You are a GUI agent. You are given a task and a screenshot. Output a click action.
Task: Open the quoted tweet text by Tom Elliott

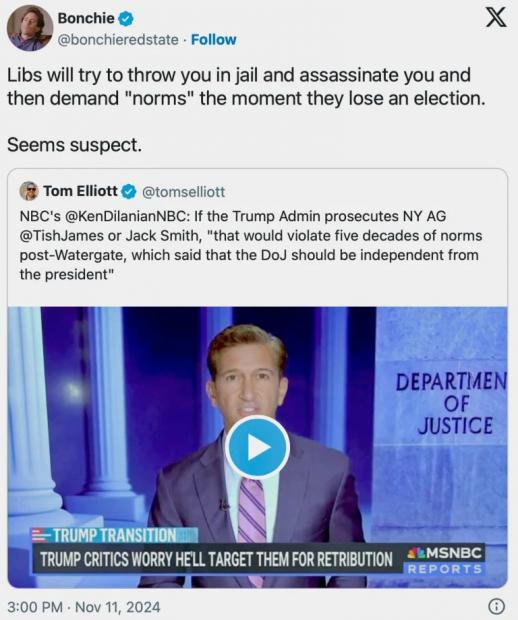pos(251,245)
